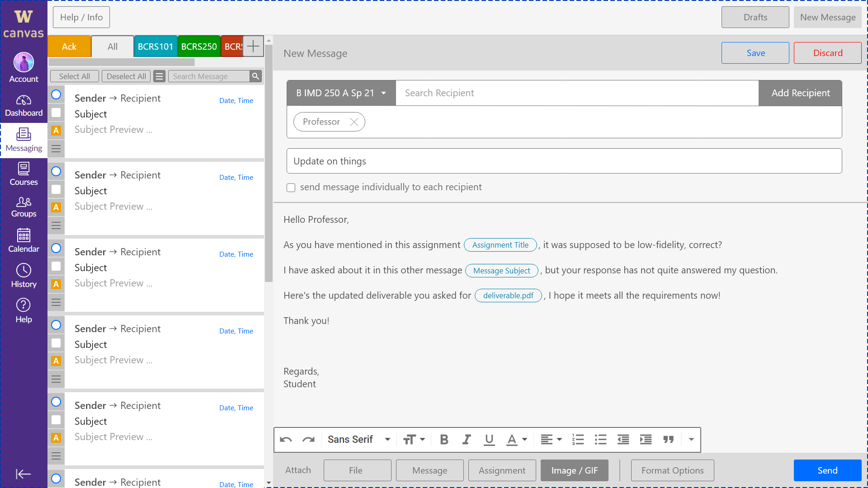This screenshot has height=488, width=868.
Task: Open the text size dropdown
Action: coord(414,440)
